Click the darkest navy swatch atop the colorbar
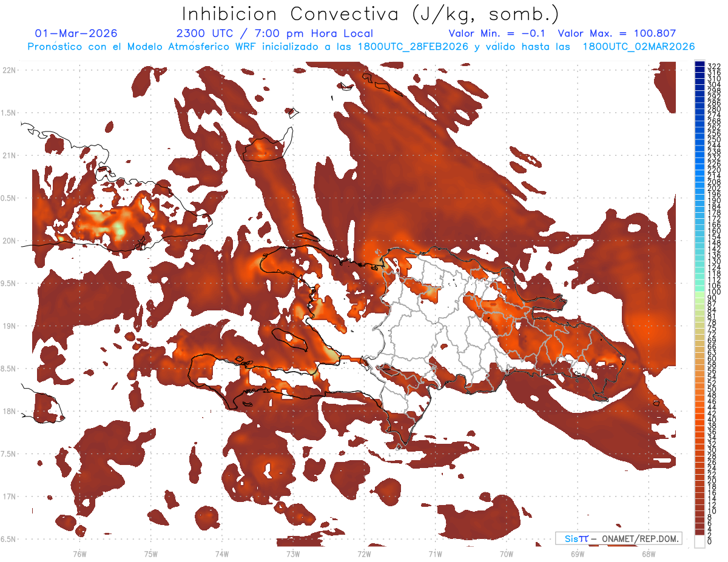 700,65
